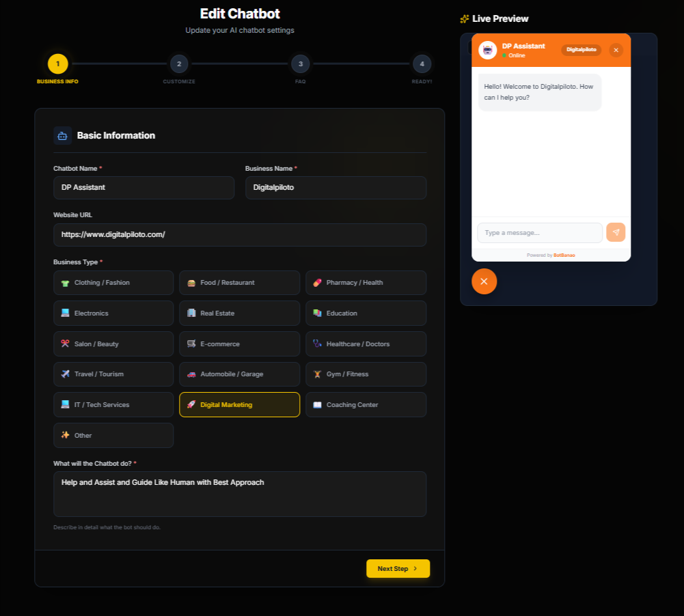The height and width of the screenshot is (616, 684).
Task: Click the sparkles icon for Other
Action: (x=65, y=435)
